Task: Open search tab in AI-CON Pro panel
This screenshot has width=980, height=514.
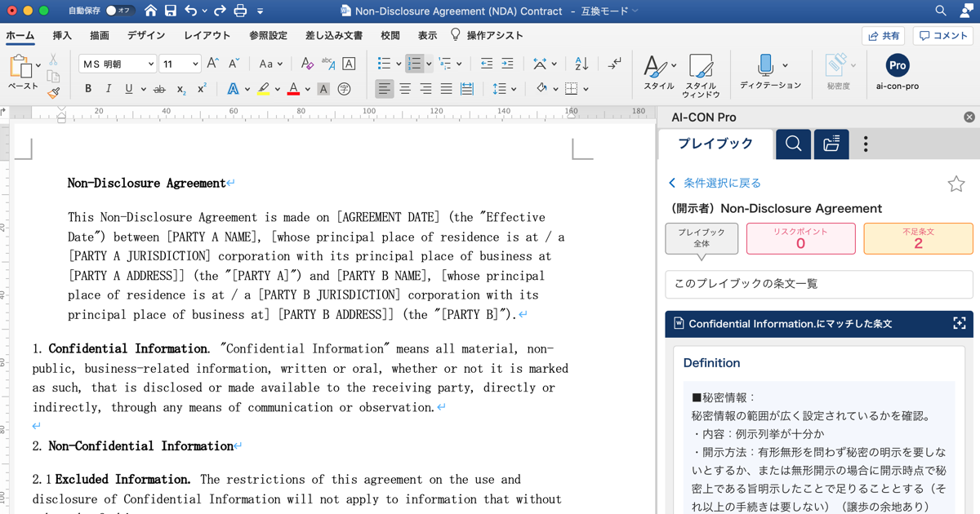Action: tap(793, 144)
